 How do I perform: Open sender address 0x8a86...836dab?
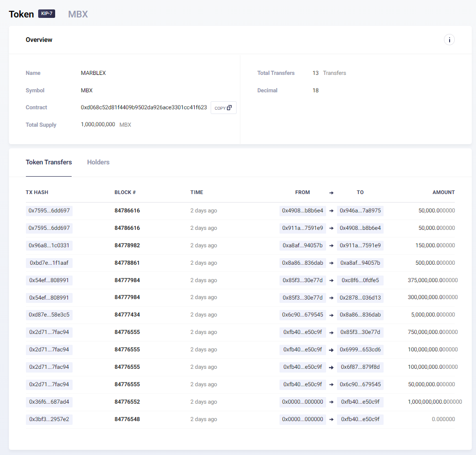[x=303, y=263]
